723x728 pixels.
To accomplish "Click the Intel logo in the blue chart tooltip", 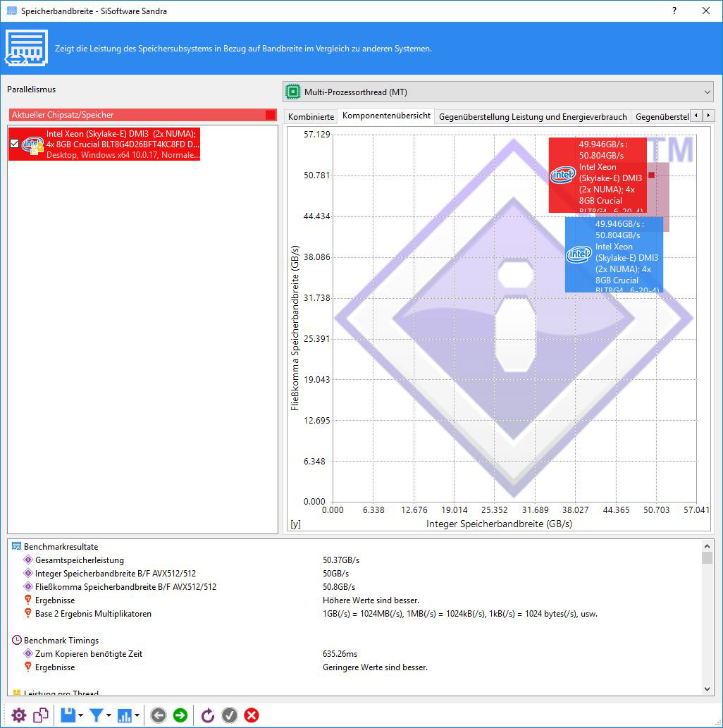I will [579, 254].
